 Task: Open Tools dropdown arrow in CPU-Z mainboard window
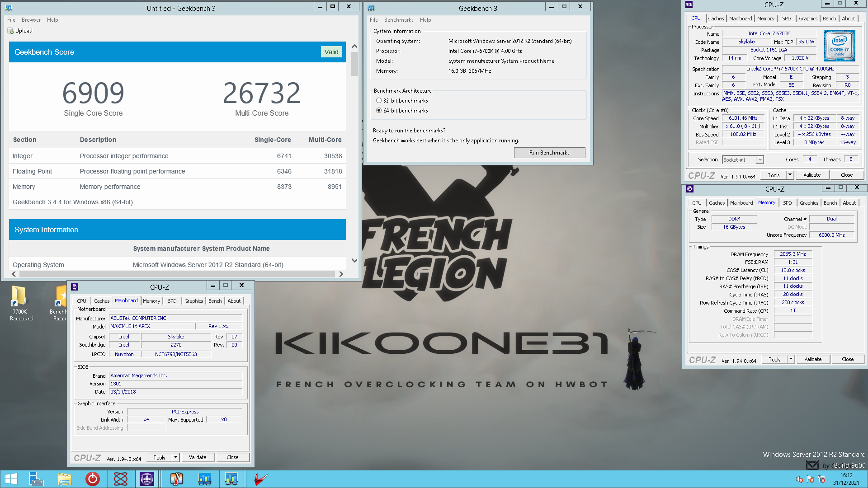tap(175, 457)
